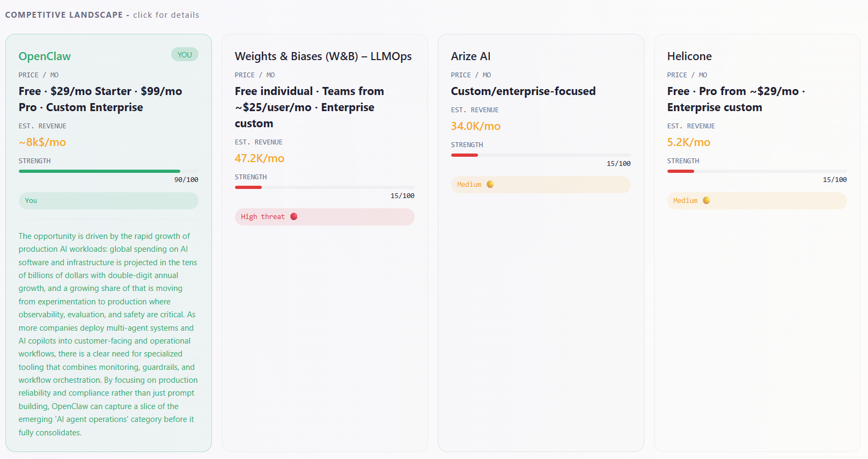This screenshot has height=459, width=868.
Task: Click the Arize AI strength progress bar
Action: click(540, 155)
